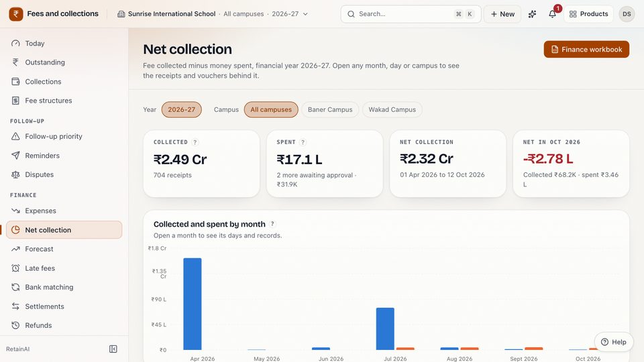Open the DS user avatar menu
The width and height of the screenshot is (644, 362).
tap(627, 14)
